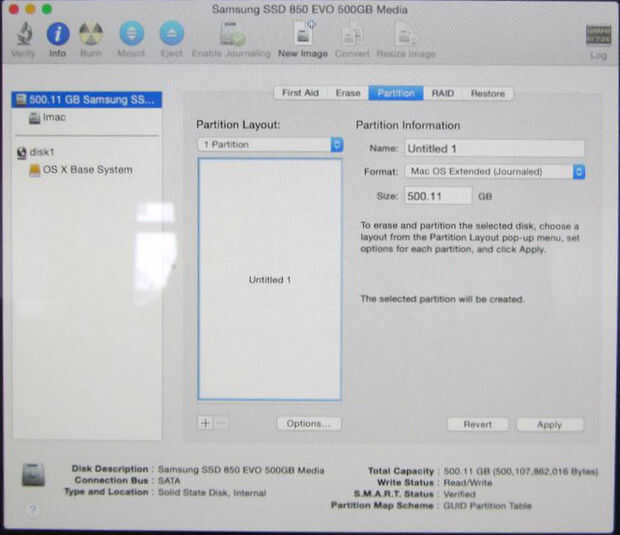
Task: Click the Eject toolbar icon
Action: [172, 33]
